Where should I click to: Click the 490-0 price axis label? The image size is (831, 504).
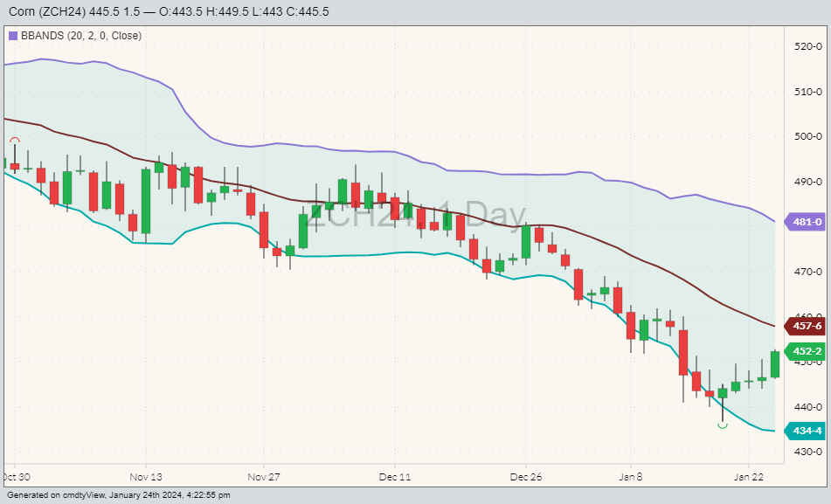808,182
